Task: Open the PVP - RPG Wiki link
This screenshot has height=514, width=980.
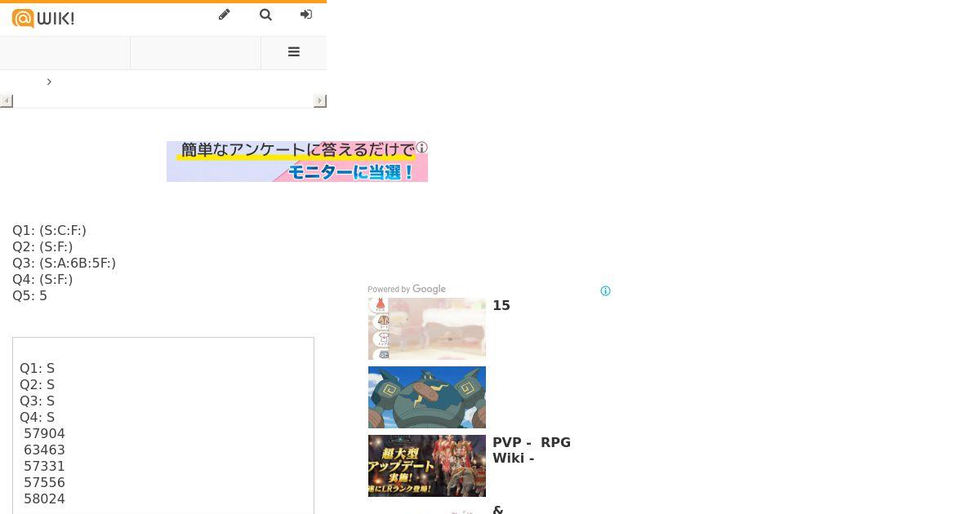Action: pyautogui.click(x=532, y=450)
